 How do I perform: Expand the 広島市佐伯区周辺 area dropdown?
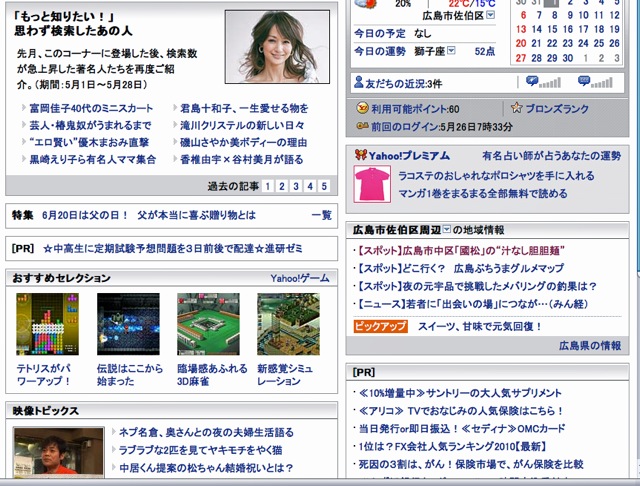[447, 229]
